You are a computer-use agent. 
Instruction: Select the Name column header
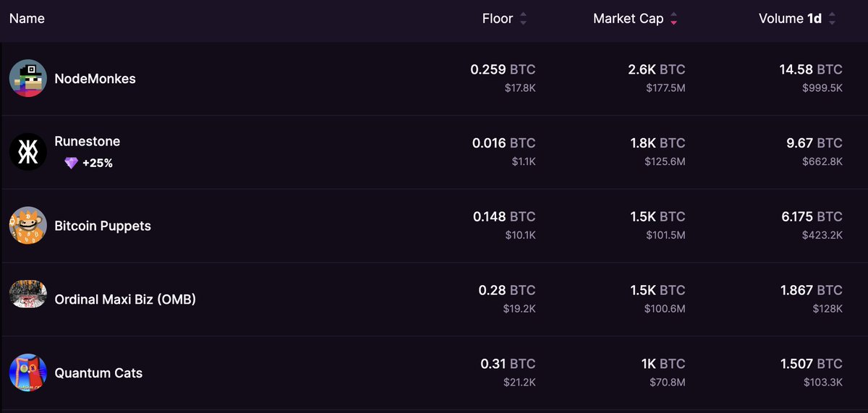[x=27, y=19]
